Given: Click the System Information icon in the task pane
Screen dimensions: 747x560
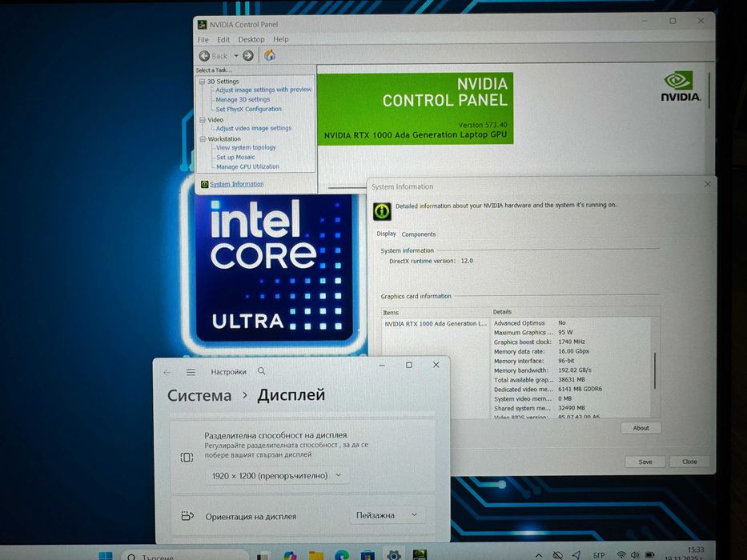Looking at the screenshot, I should [x=204, y=184].
